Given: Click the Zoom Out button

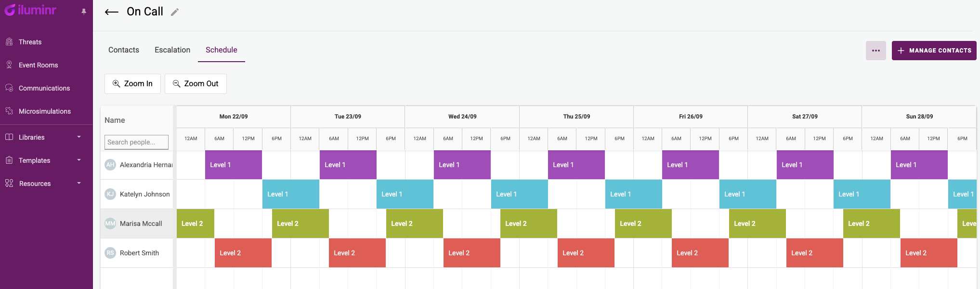Looking at the screenshot, I should [x=196, y=84].
